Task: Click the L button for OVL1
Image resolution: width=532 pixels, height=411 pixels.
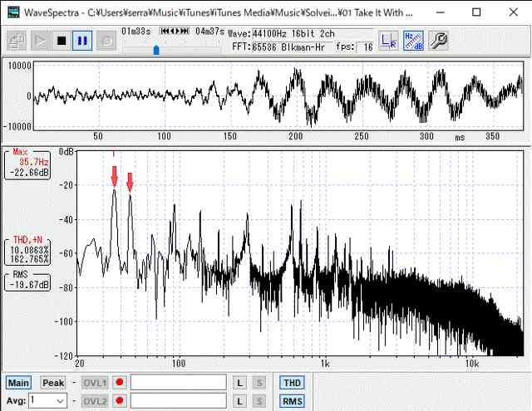Action: pos(239,383)
